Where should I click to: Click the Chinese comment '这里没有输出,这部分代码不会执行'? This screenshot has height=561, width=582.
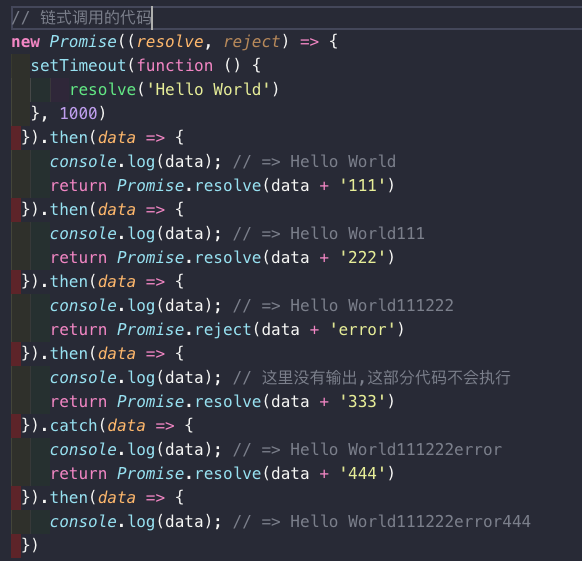(x=386, y=378)
